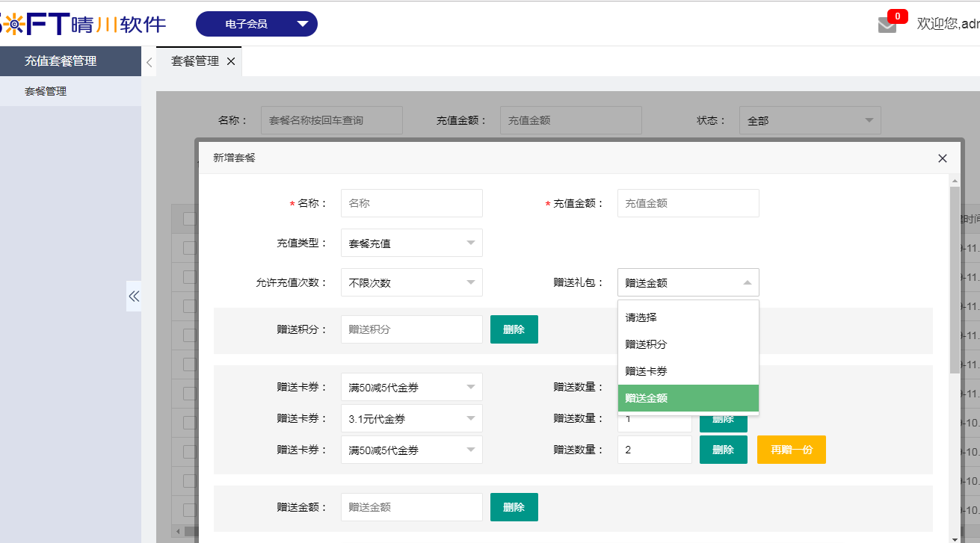Screen dimensions: 980x543
Task: Click the tab scroll-left arrow
Action: point(149,62)
